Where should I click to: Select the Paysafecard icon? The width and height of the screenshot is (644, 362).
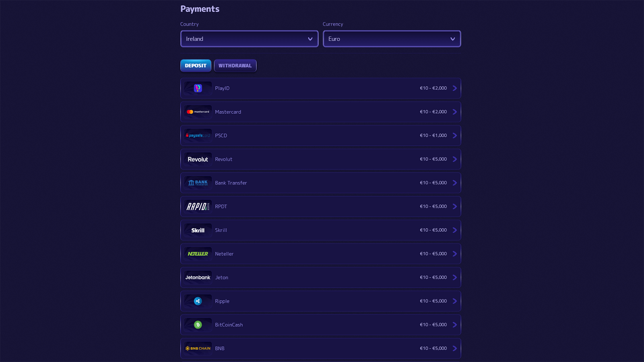[x=198, y=135]
